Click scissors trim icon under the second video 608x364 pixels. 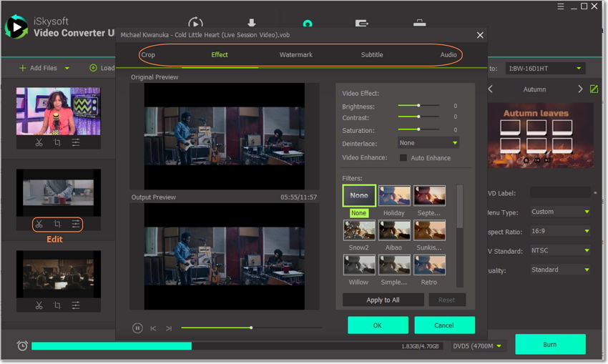click(x=39, y=224)
